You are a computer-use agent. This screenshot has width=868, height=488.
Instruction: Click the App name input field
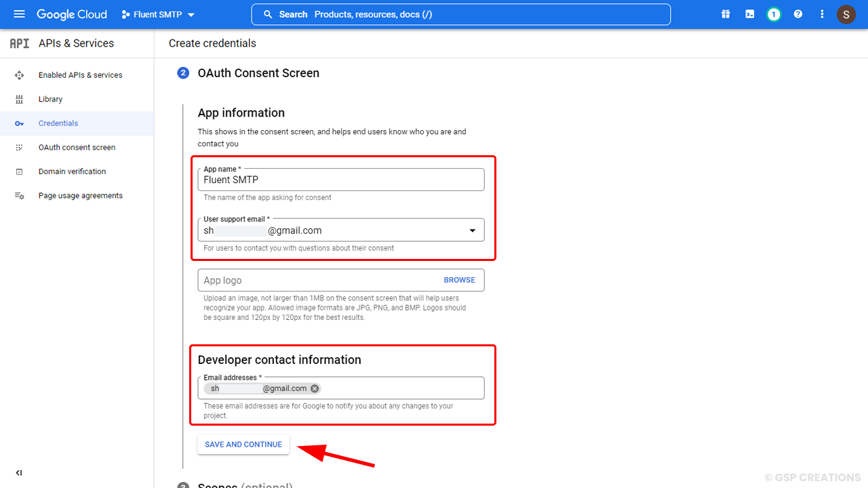[x=340, y=179]
